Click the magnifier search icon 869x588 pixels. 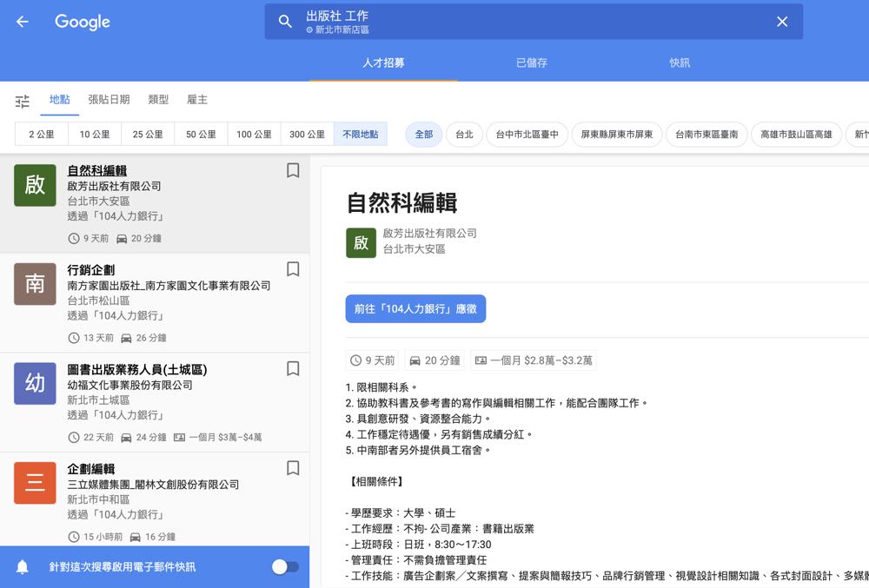coord(285,22)
